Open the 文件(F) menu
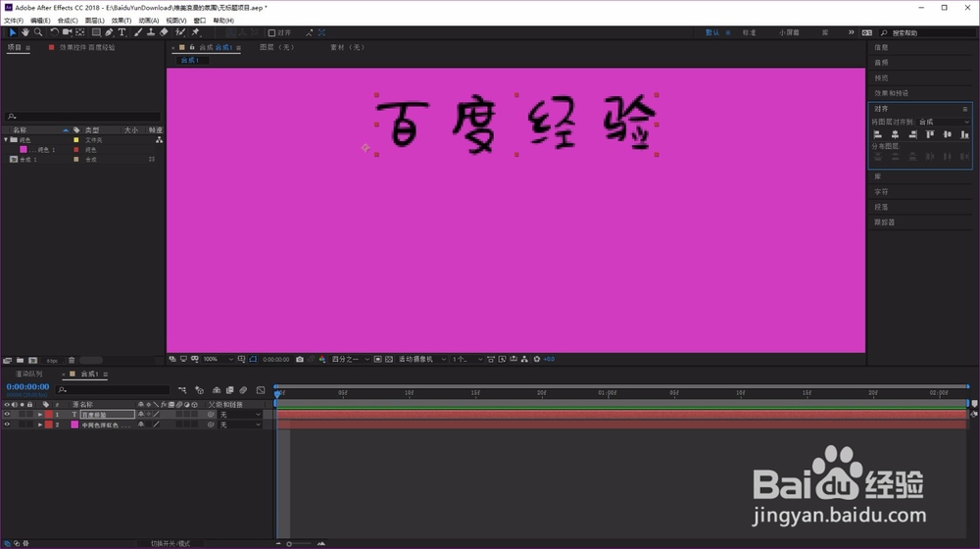The width and height of the screenshot is (980, 549). pyautogui.click(x=13, y=21)
